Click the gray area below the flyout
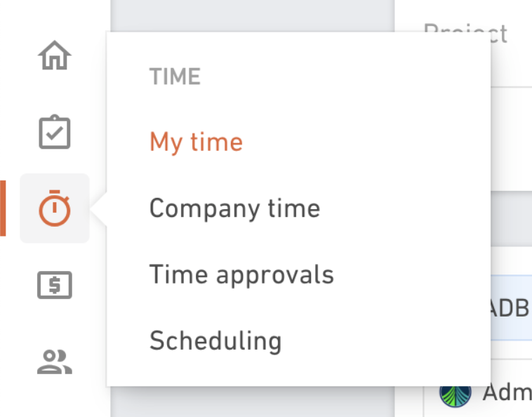 (253, 402)
